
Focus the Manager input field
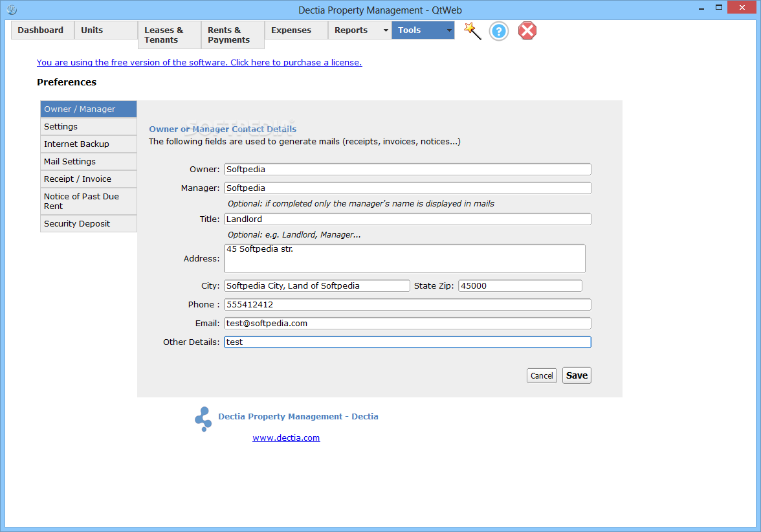point(408,188)
